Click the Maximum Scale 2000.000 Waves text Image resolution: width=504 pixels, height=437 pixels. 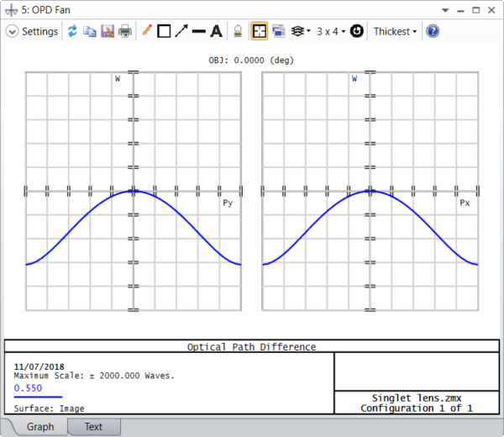pyautogui.click(x=94, y=376)
